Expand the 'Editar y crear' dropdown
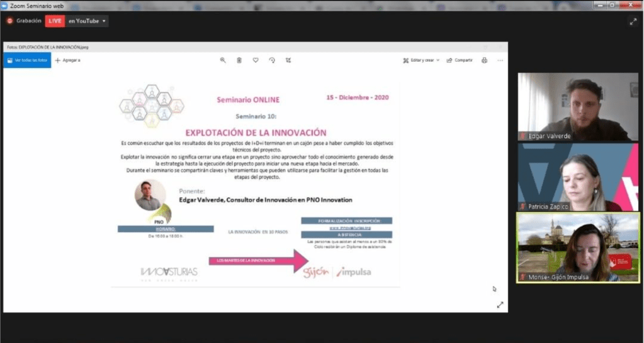 click(421, 60)
